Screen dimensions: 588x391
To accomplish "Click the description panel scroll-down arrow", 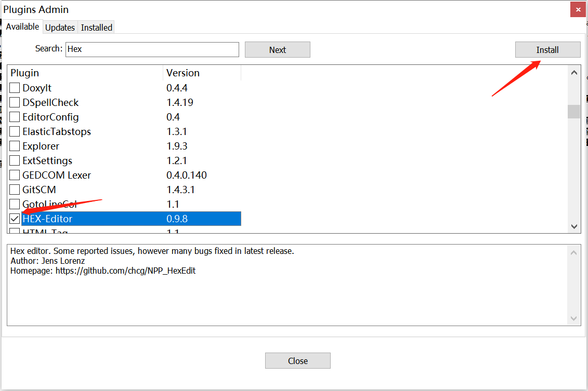I will tap(573, 318).
